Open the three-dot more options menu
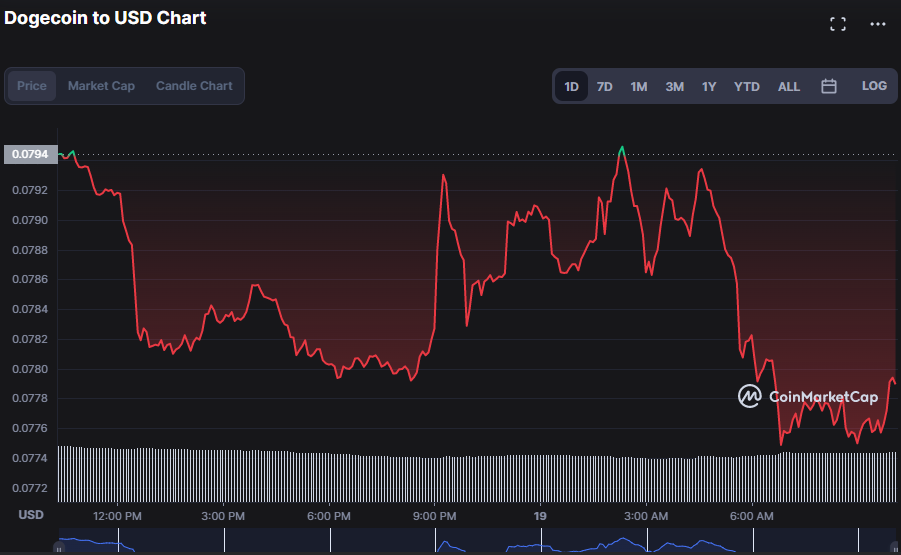Image resolution: width=901 pixels, height=555 pixels. pyautogui.click(x=877, y=24)
